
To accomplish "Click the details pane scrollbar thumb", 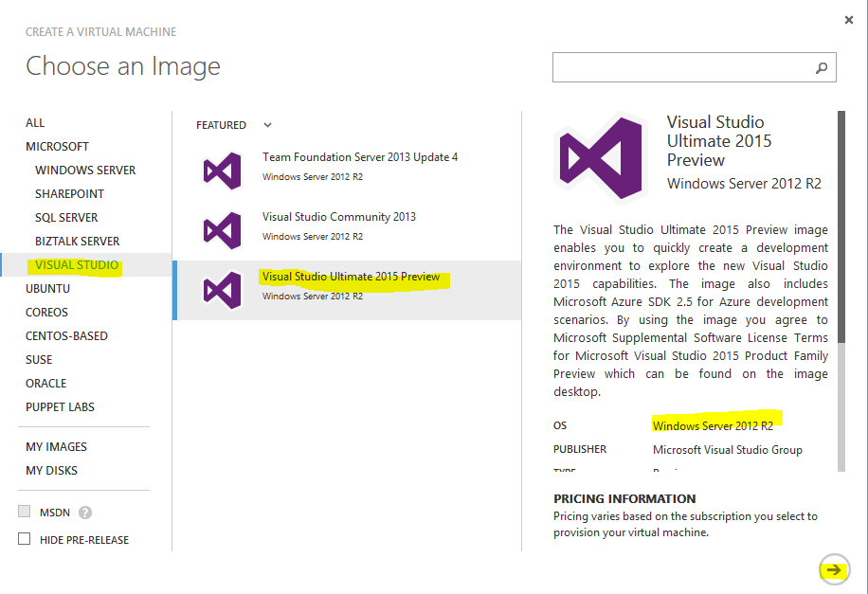I will pyautogui.click(x=841, y=227).
